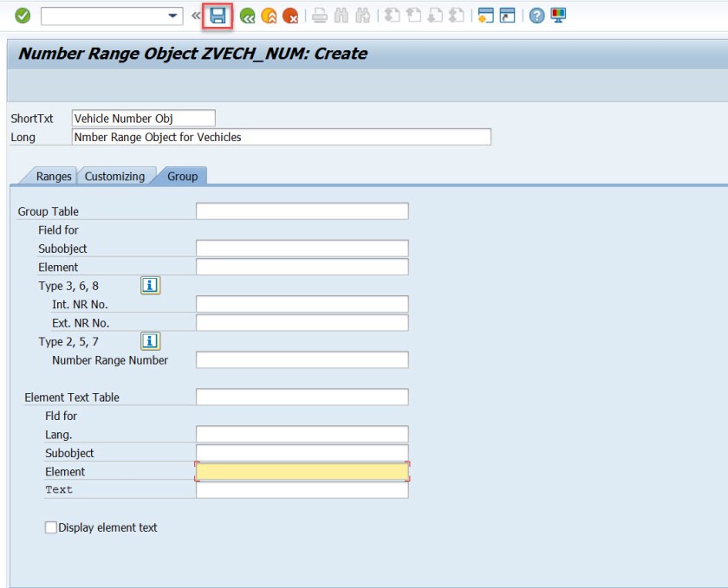Click the Int. NR No. field
This screenshot has height=588, width=728.
(x=302, y=304)
